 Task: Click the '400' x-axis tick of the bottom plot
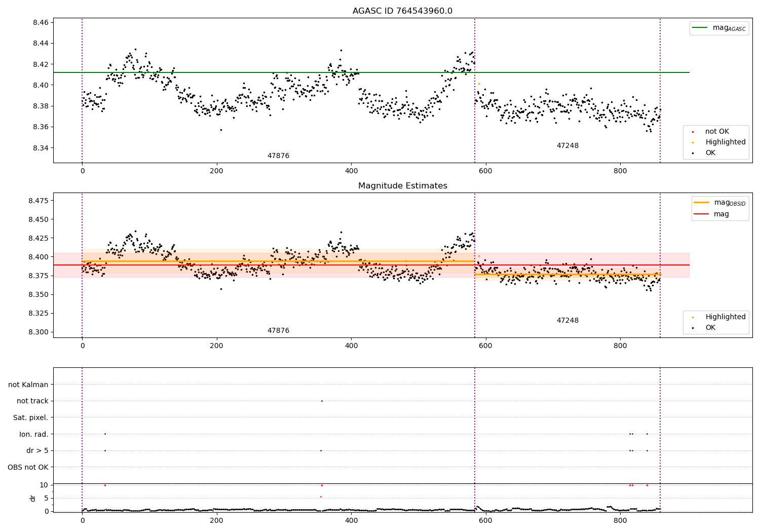351,520
